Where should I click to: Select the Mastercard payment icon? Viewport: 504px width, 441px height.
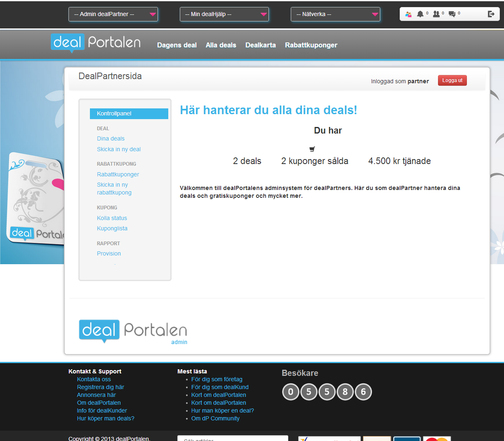tap(436, 439)
